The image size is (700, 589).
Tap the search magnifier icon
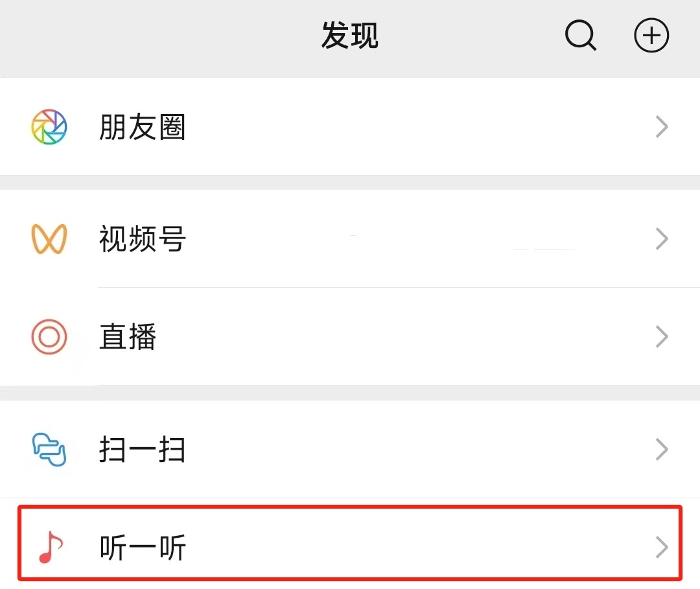pos(580,36)
